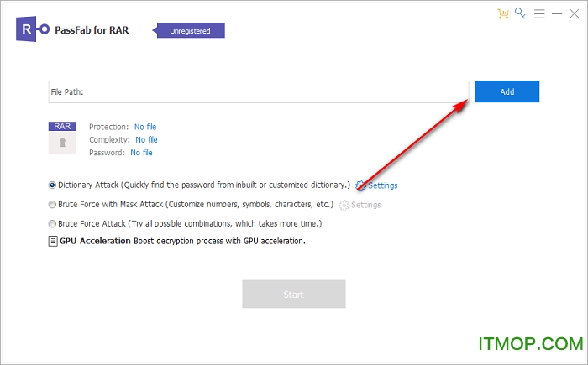Open the hamburger menu icon
This screenshot has height=365, width=588.
tap(539, 14)
